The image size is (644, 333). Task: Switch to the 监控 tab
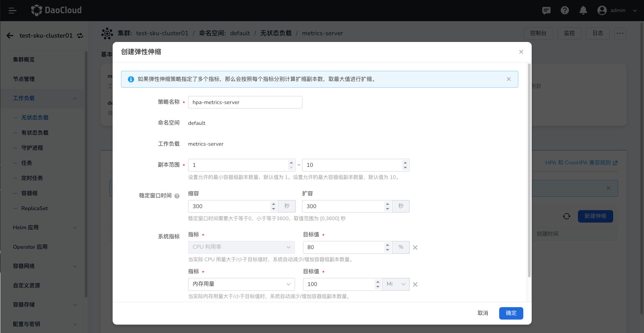click(569, 33)
